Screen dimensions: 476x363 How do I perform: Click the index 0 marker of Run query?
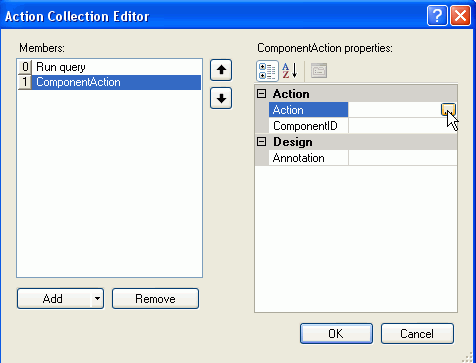(25, 67)
